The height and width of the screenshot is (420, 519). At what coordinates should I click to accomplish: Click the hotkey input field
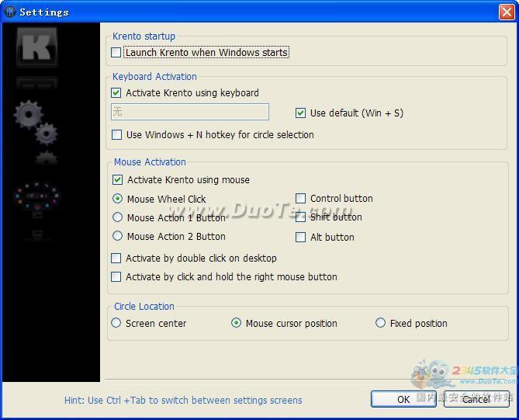tap(189, 113)
